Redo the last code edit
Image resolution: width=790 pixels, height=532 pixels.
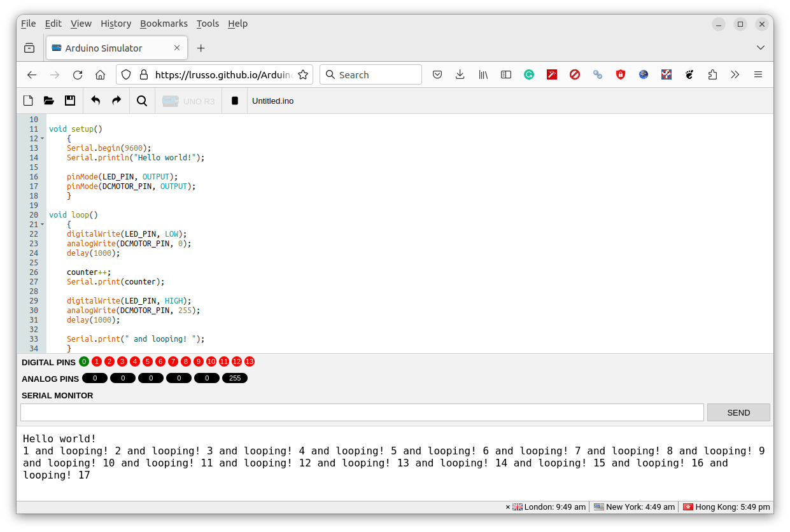pos(116,100)
